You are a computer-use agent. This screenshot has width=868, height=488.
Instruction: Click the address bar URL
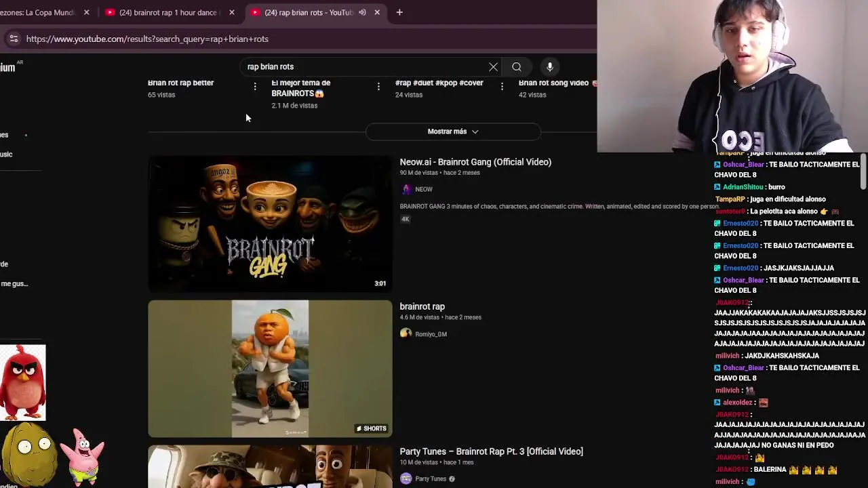[147, 39]
